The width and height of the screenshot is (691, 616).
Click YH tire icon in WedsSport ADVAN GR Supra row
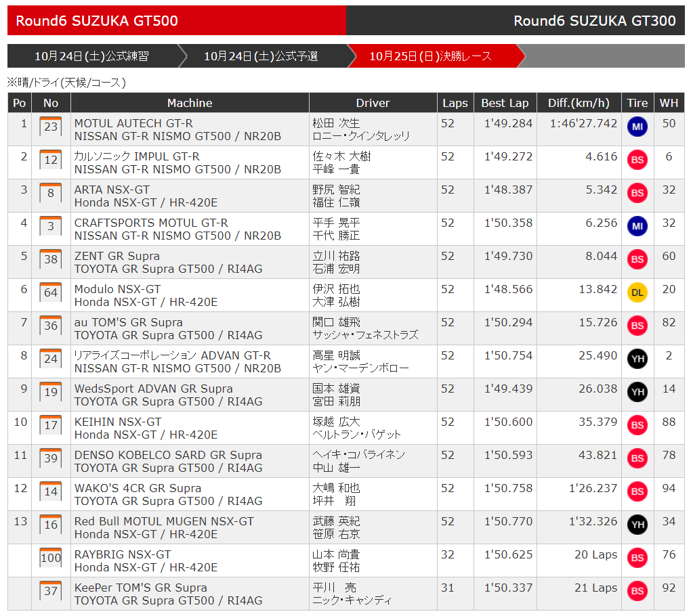click(637, 392)
